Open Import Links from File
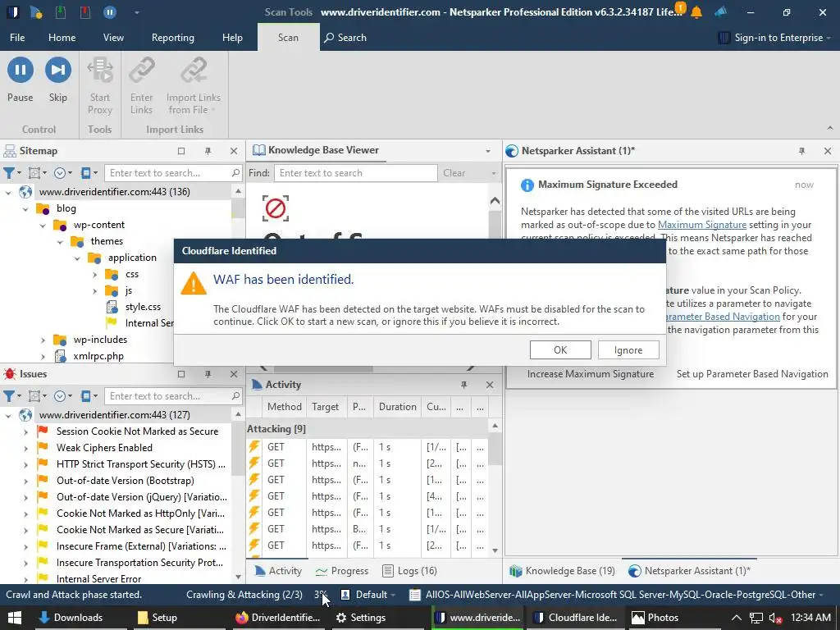This screenshot has width=840, height=630. tap(194, 85)
